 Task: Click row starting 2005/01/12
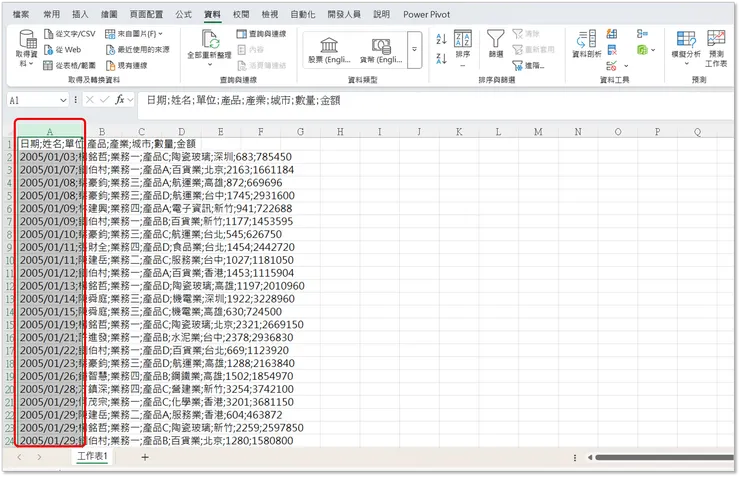pyautogui.click(x=157, y=273)
